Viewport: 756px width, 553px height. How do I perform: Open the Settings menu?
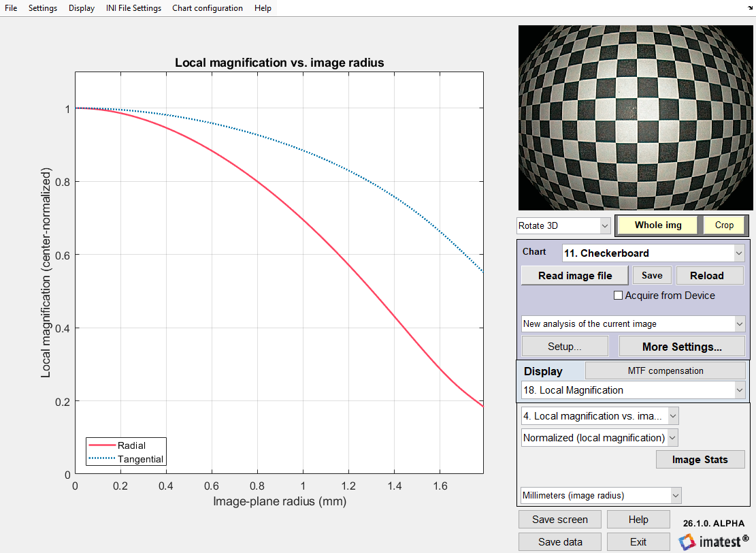pos(43,8)
